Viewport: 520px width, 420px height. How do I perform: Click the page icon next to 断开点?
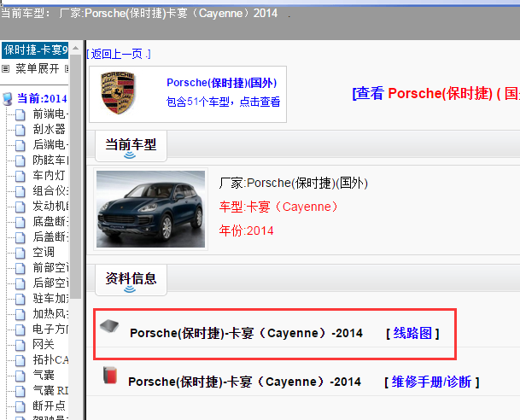(x=20, y=406)
